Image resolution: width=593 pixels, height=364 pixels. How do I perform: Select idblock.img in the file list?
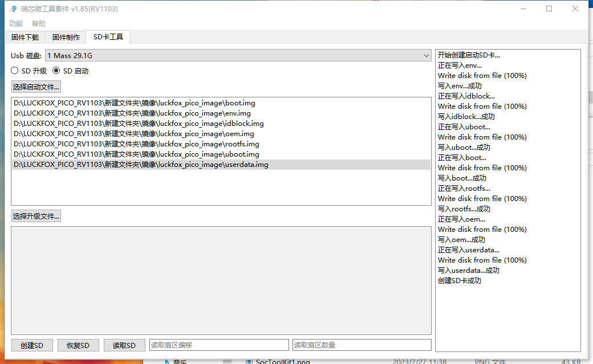pos(221,123)
